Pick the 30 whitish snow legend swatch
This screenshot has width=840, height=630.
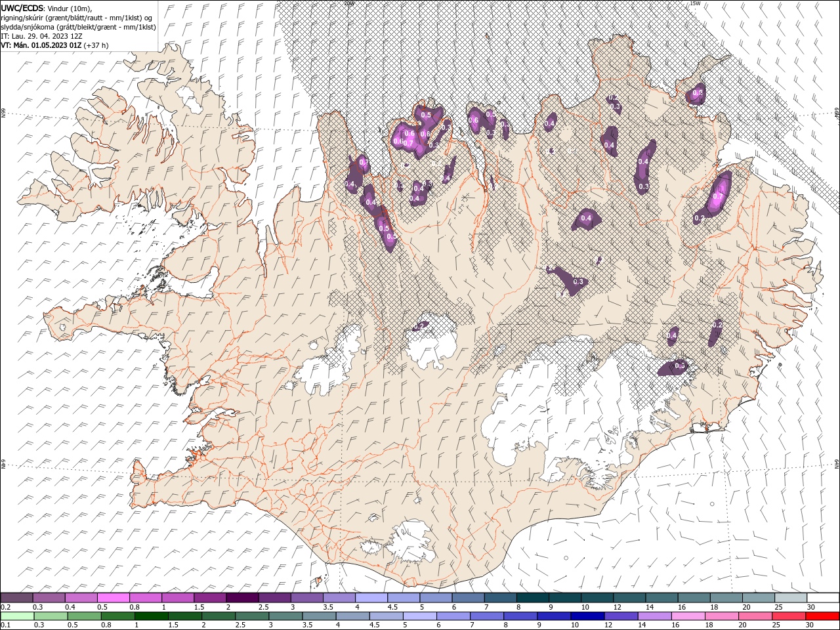(822, 598)
